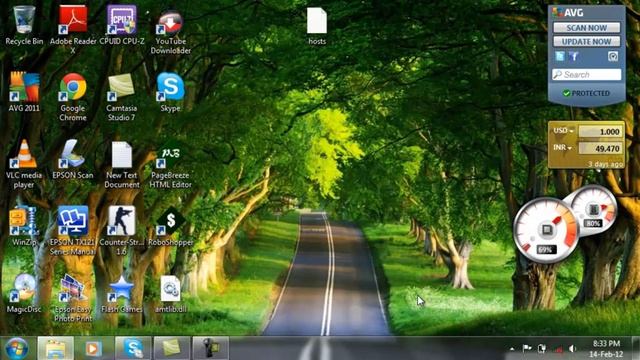Open the USD currency dropdown
The height and width of the screenshot is (360, 640).
pos(564,131)
